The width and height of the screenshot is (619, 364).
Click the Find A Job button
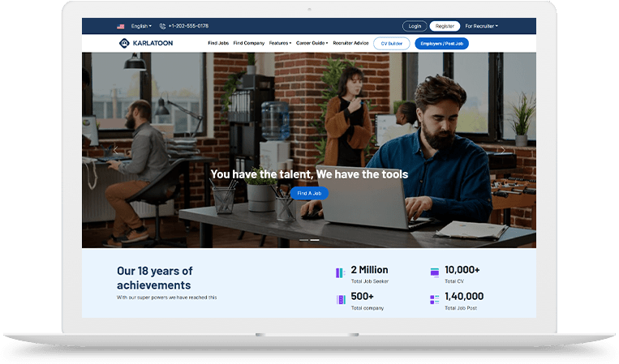pos(309,193)
